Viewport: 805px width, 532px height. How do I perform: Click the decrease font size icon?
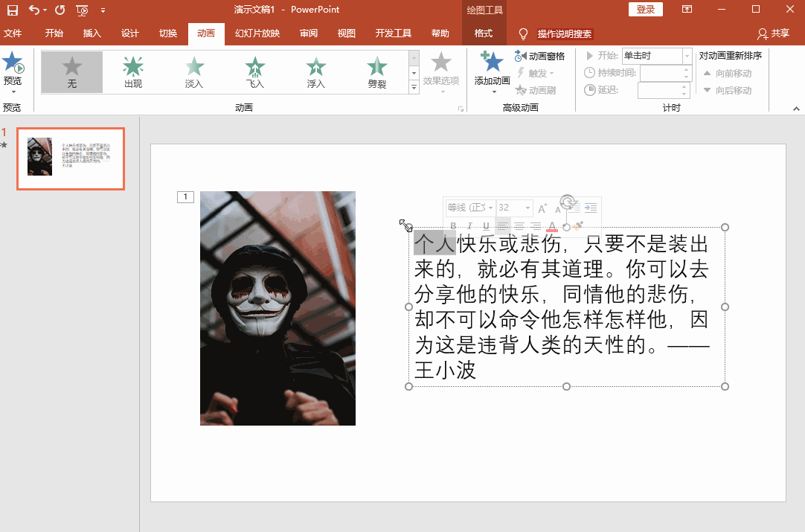coord(557,209)
